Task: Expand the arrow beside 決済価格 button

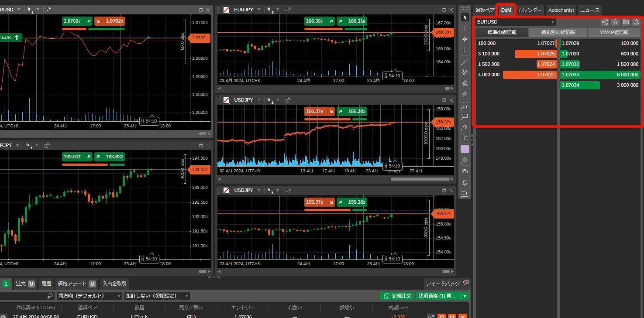Action: pyautogui.click(x=465, y=296)
